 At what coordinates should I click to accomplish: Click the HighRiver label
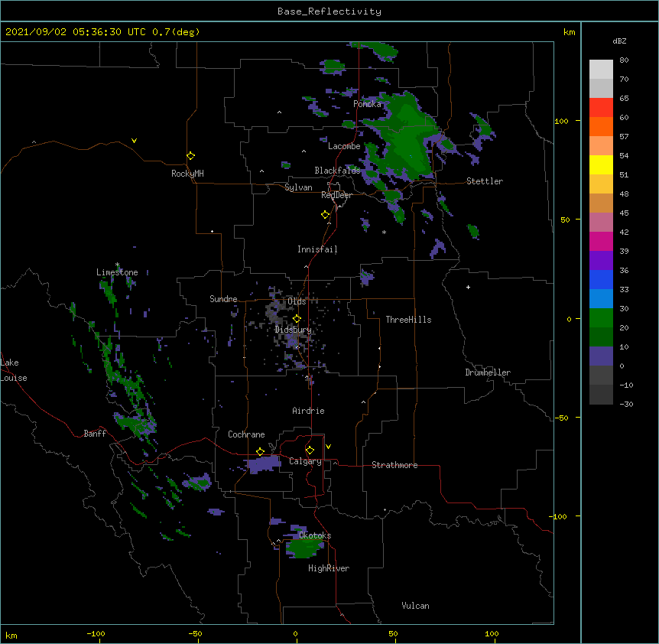tap(329, 568)
